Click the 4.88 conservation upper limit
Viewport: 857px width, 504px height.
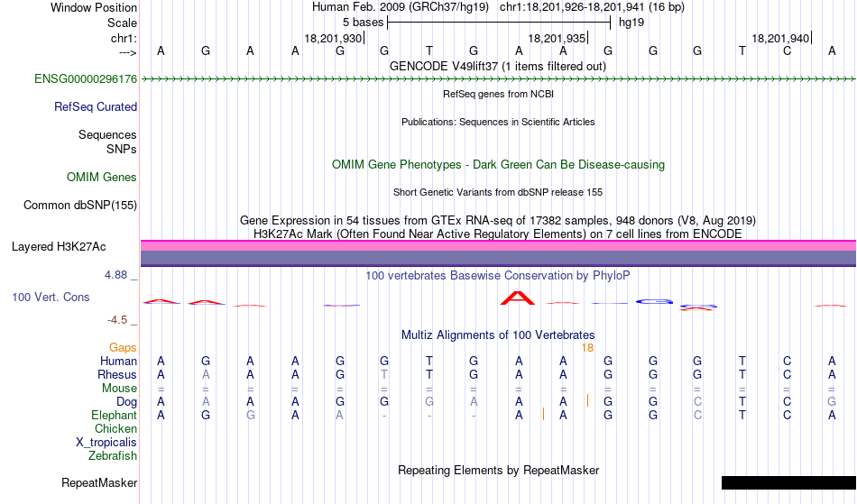[x=115, y=275]
